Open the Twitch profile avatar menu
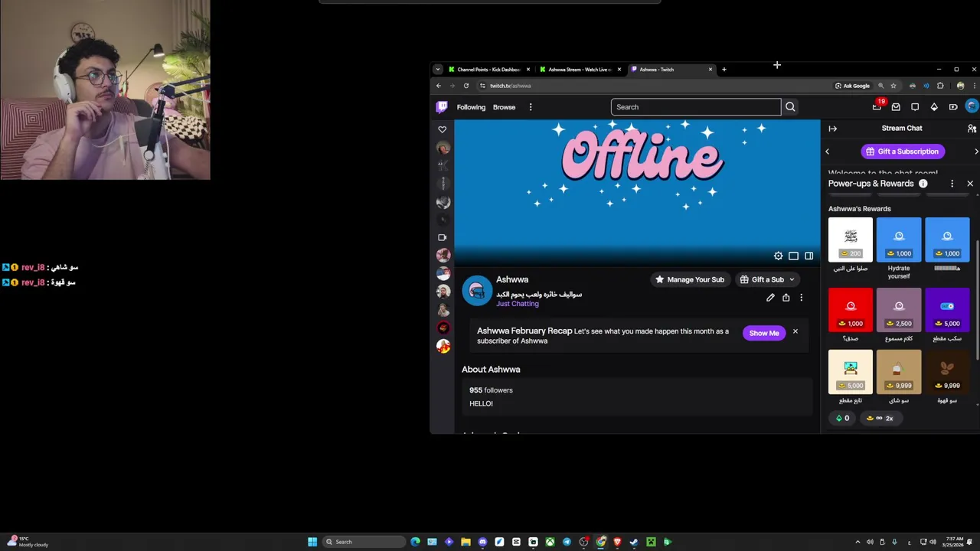980x551 pixels. pos(972,106)
